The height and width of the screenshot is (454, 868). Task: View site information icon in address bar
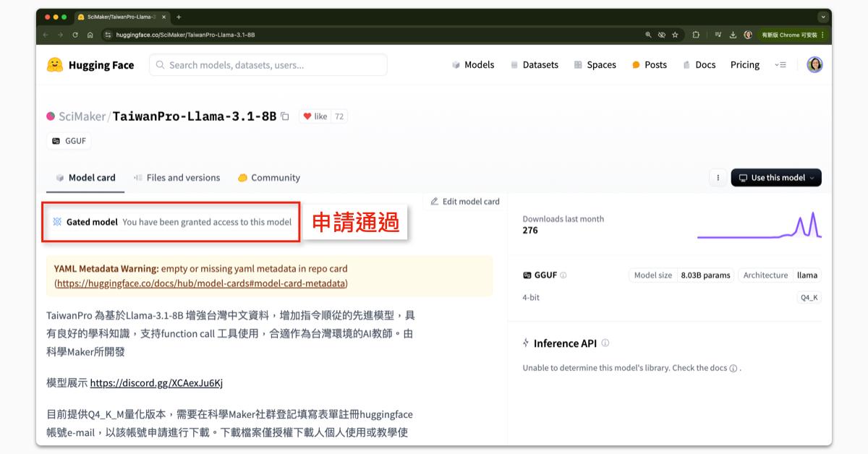pyautogui.click(x=109, y=35)
